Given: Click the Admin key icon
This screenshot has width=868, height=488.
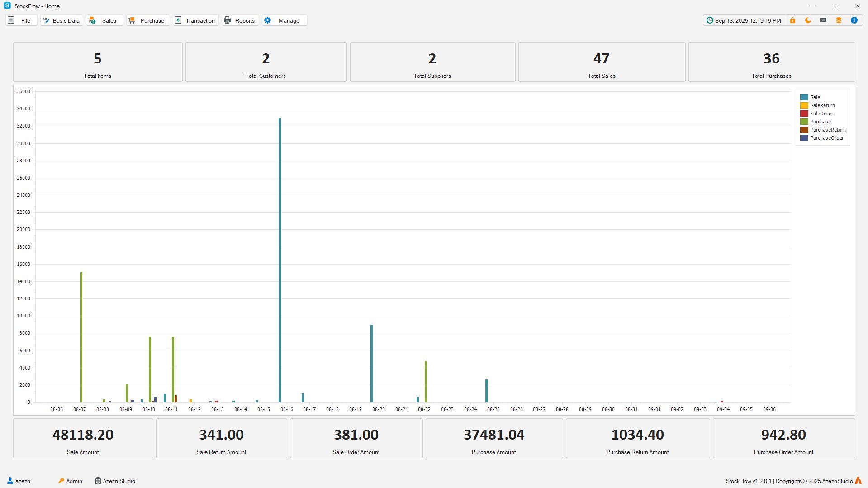Looking at the screenshot, I should [61, 481].
